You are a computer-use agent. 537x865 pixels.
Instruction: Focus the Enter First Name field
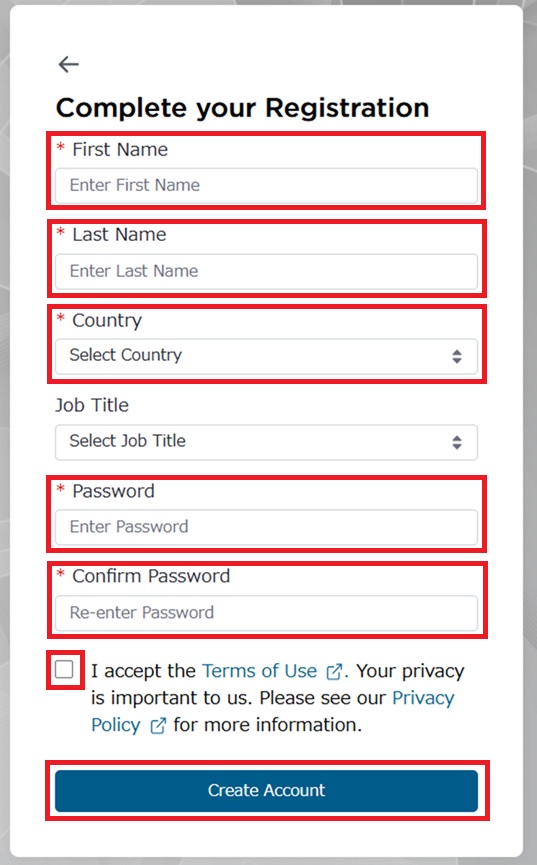tap(266, 185)
